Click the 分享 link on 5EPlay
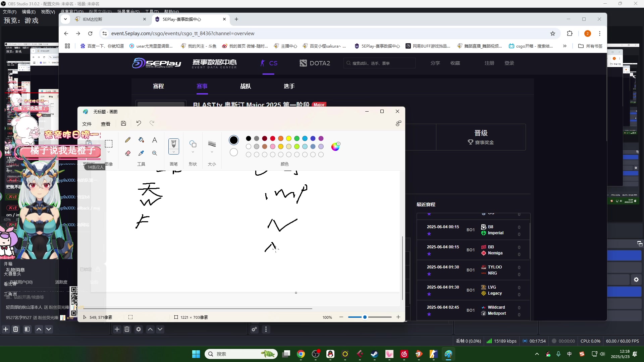 (x=435, y=63)
